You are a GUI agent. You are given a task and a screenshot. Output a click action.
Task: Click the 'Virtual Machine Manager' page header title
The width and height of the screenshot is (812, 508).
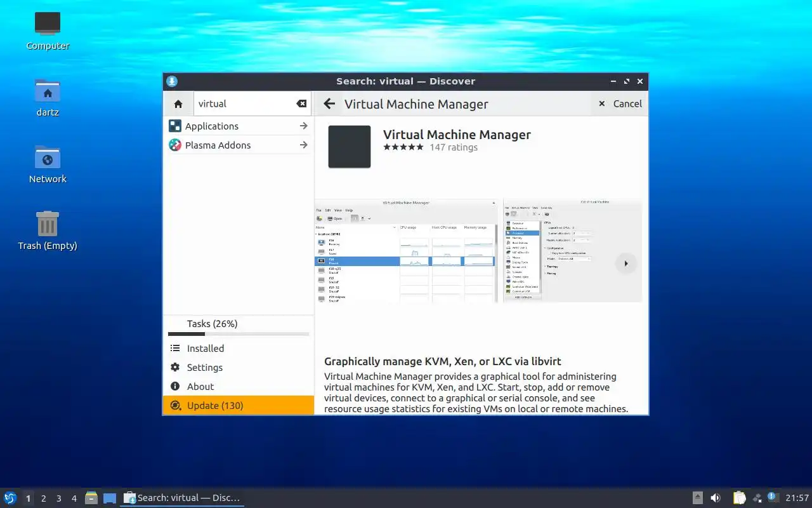416,104
